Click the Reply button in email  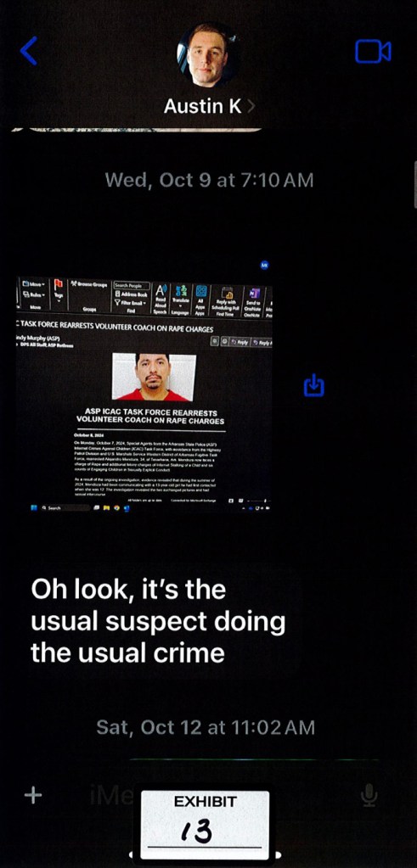click(240, 342)
